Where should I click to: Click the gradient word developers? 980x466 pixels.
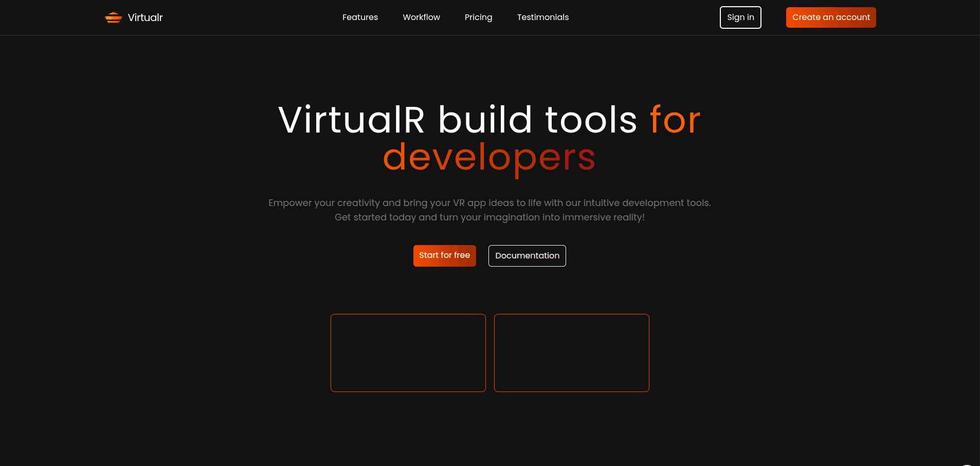coord(489,157)
